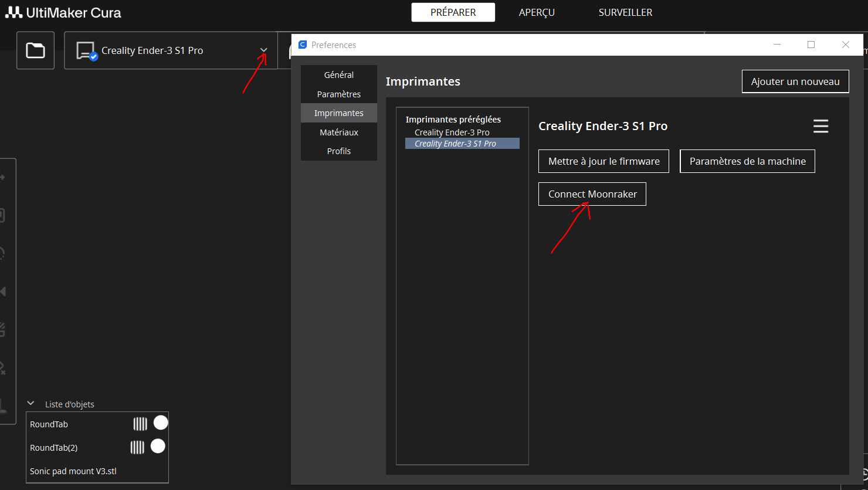Open Paramètres de la machine
868x490 pixels.
coord(748,161)
